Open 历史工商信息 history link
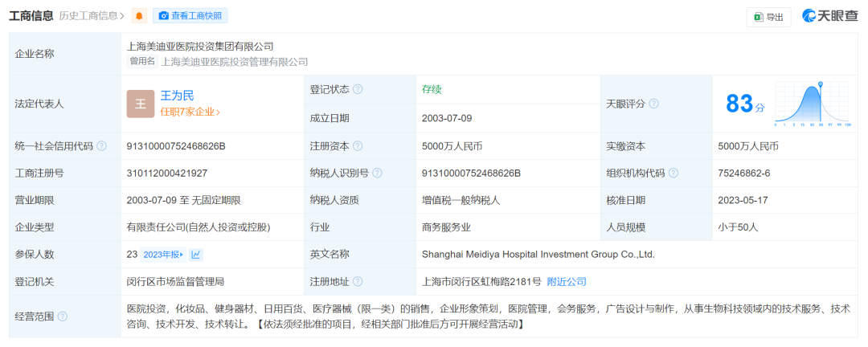 click(x=92, y=16)
